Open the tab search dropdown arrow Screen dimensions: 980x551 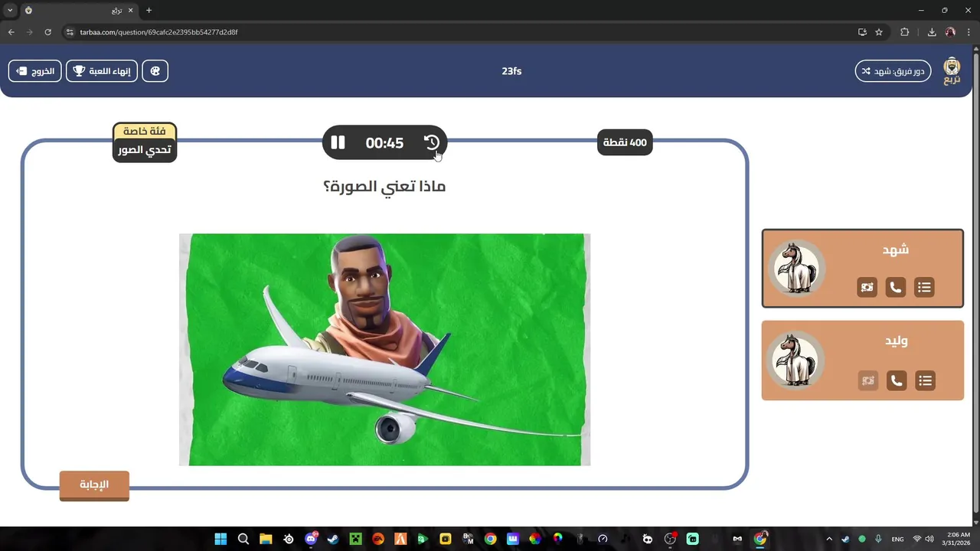point(10,10)
